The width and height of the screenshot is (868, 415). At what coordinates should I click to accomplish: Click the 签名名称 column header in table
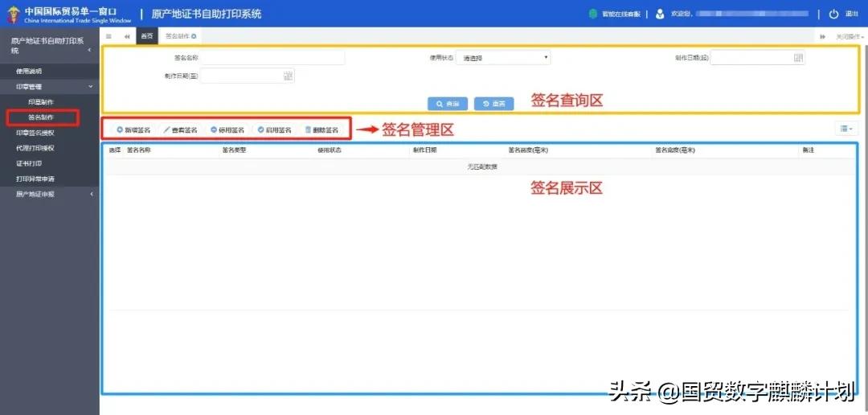tap(139, 150)
